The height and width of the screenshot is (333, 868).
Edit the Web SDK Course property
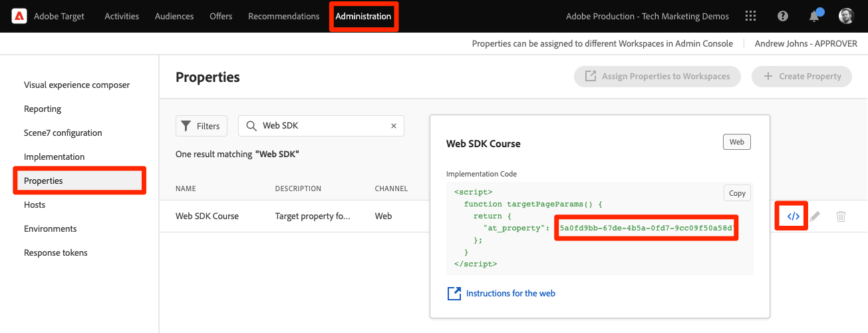(x=815, y=216)
